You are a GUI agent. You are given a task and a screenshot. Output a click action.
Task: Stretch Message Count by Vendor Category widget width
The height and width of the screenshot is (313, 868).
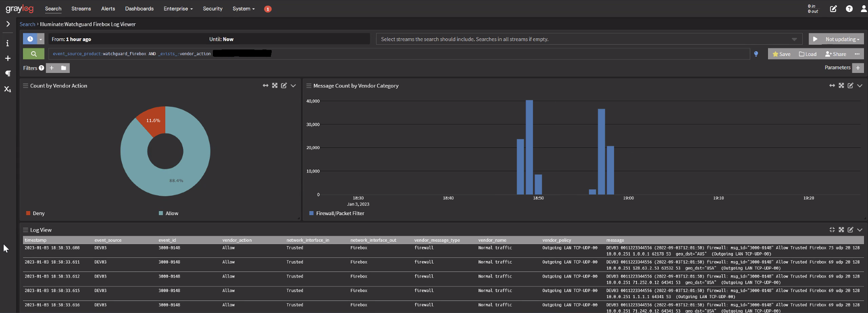pos(832,85)
